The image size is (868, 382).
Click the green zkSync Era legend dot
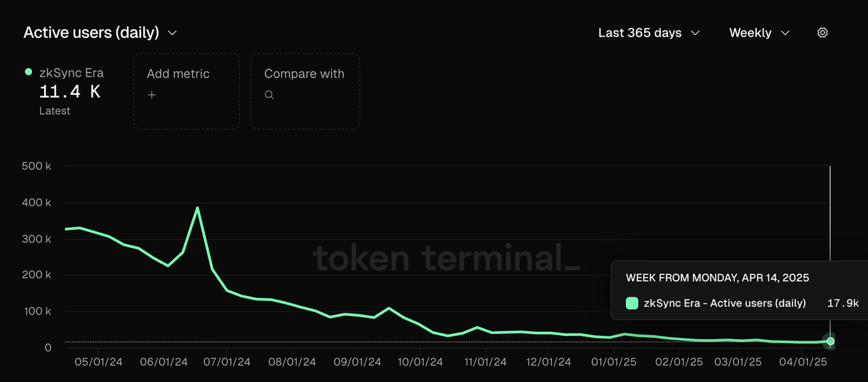pyautogui.click(x=28, y=72)
